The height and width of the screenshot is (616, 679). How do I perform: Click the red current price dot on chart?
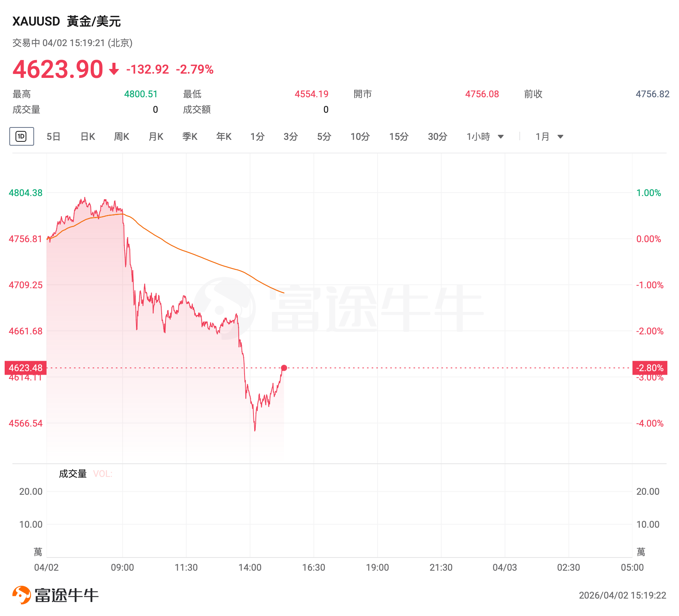pos(284,368)
